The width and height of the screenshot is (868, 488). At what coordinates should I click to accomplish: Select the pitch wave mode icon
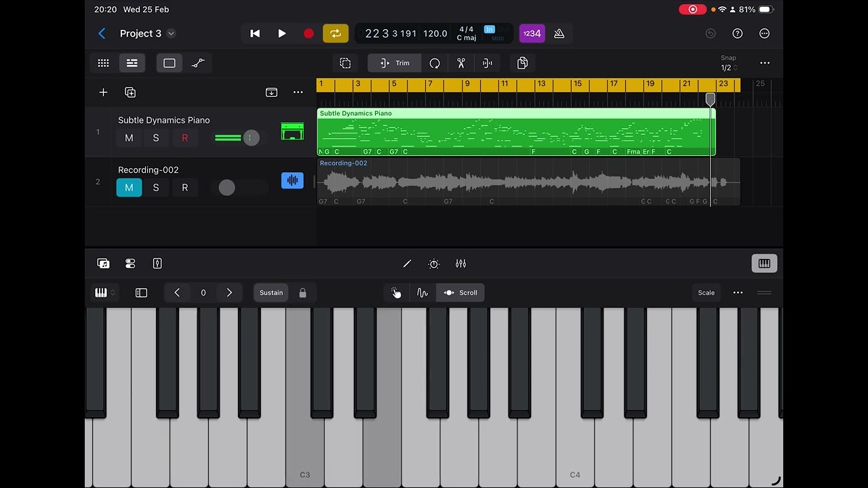point(422,293)
